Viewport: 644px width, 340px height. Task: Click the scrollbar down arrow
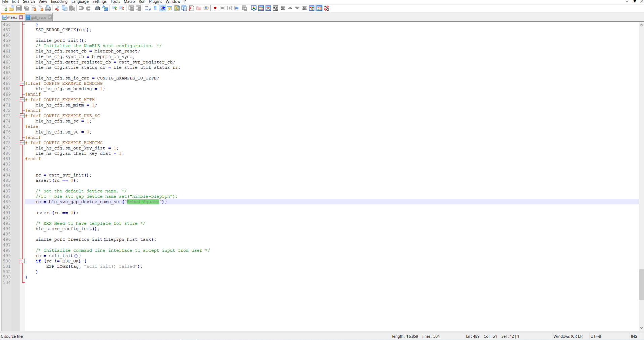[x=641, y=329]
